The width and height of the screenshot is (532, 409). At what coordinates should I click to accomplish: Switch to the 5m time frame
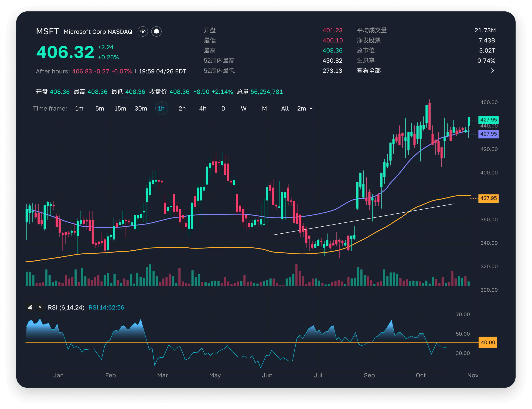100,109
